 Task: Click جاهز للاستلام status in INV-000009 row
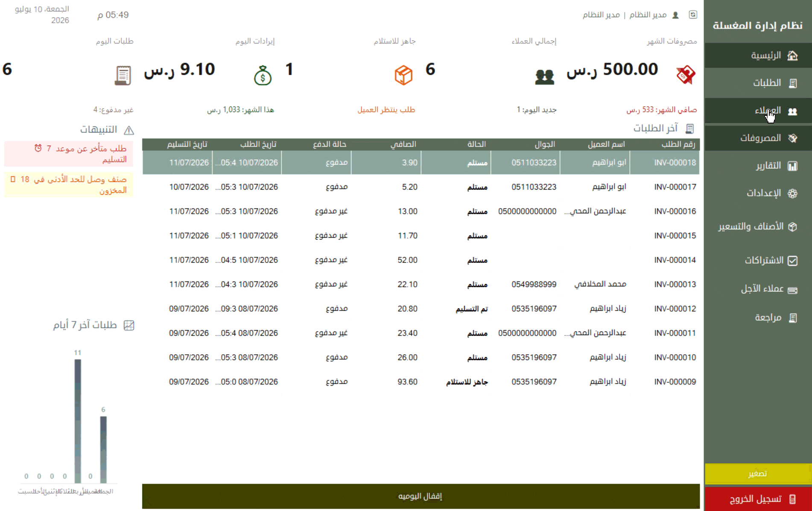coord(467,382)
